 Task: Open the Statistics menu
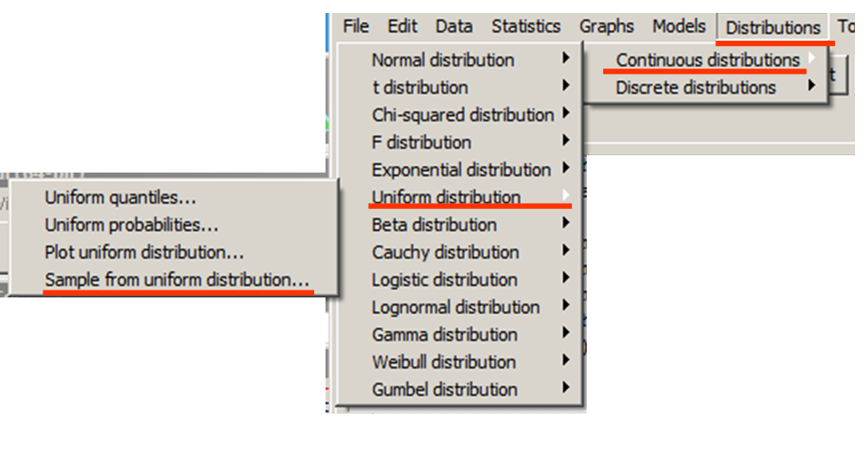click(526, 26)
